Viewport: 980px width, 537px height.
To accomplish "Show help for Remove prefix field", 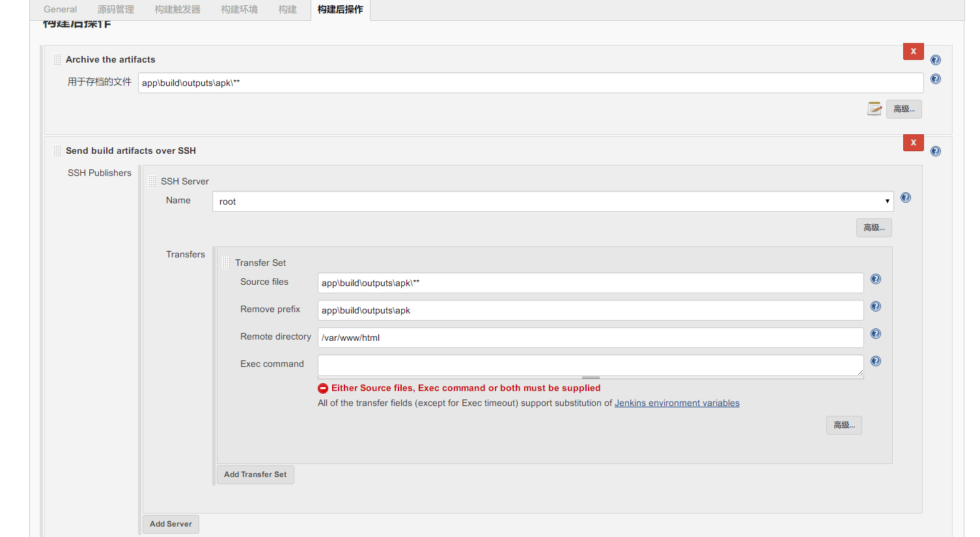I will 876,306.
